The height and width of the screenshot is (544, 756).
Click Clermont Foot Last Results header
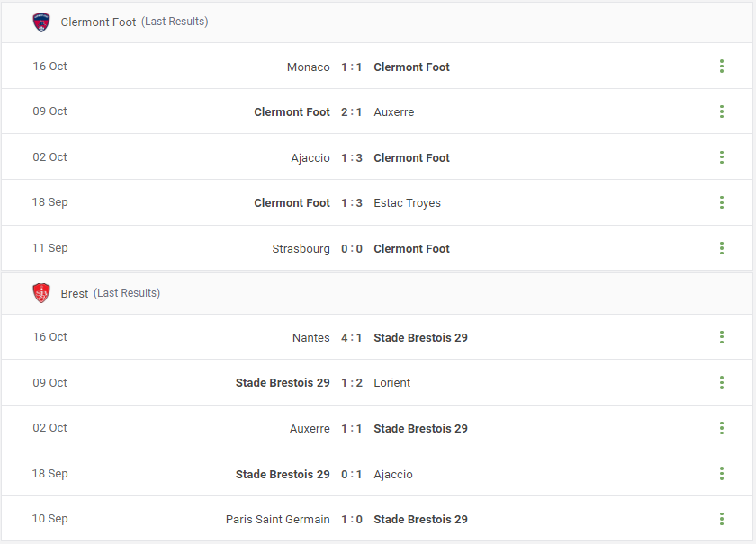(134, 22)
